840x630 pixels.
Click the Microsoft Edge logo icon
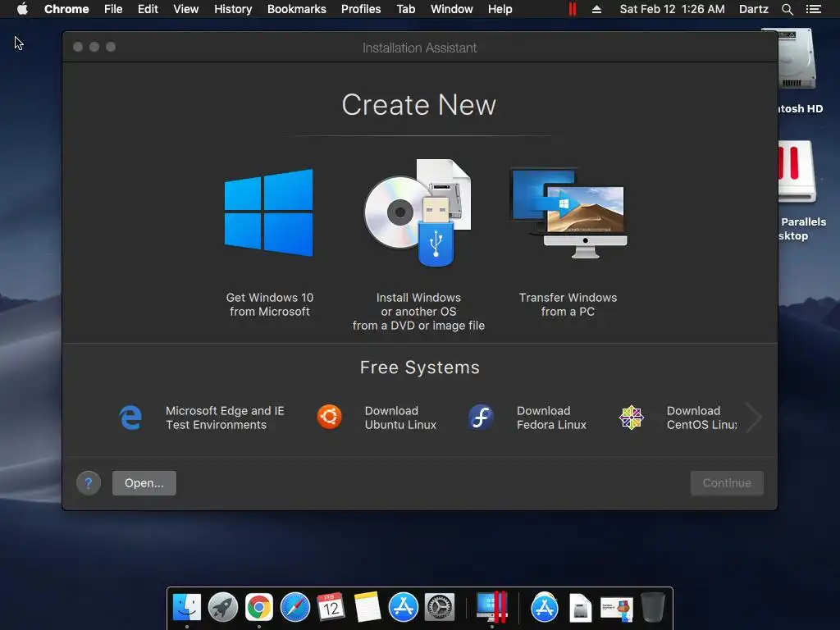click(x=130, y=418)
